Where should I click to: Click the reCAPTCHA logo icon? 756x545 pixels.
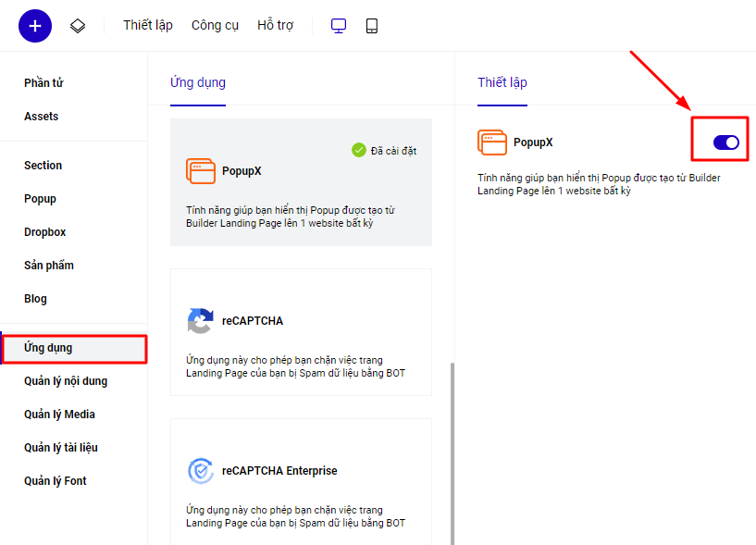(200, 321)
